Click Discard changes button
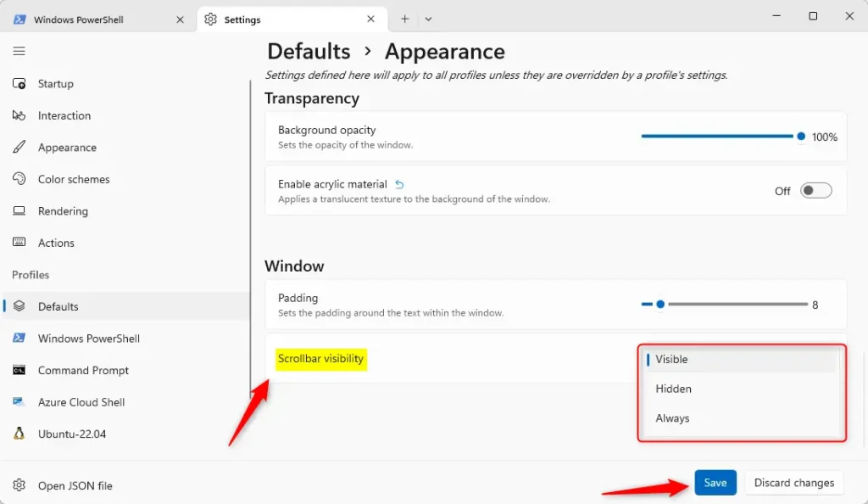 click(x=793, y=483)
